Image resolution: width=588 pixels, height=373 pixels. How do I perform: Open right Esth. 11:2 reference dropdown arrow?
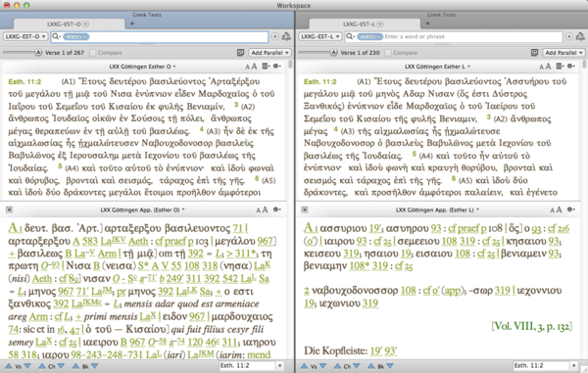coord(573,365)
